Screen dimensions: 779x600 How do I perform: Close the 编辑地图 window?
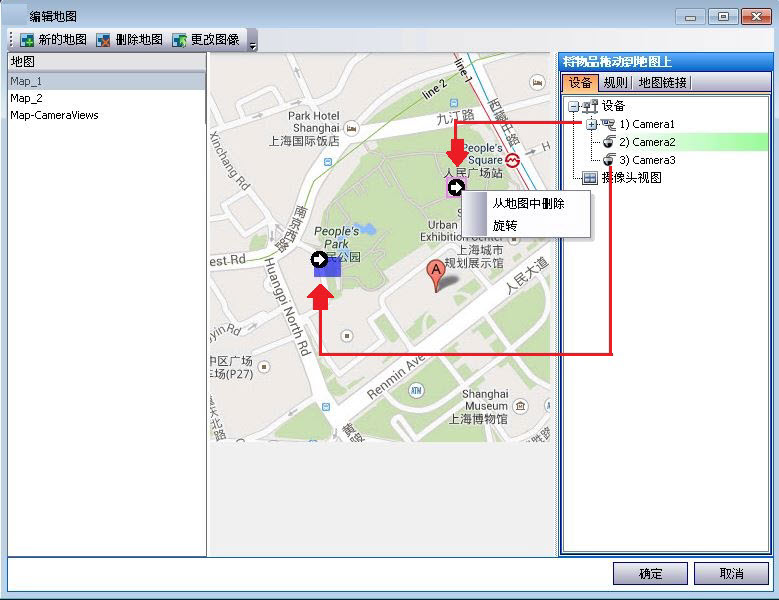point(756,17)
